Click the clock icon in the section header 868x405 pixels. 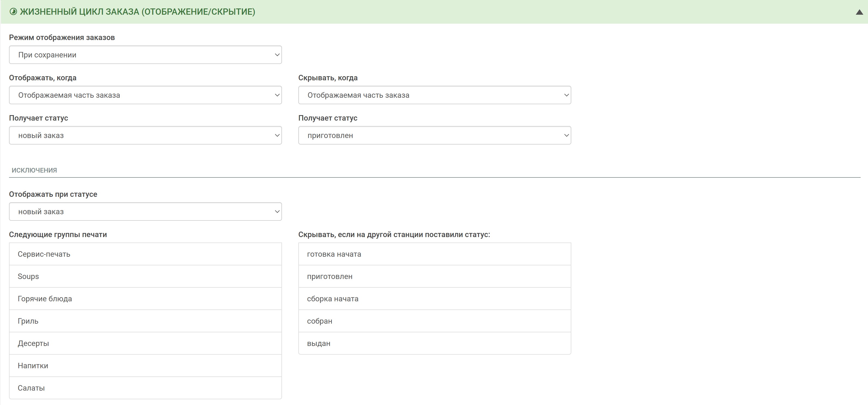pyautogui.click(x=13, y=12)
